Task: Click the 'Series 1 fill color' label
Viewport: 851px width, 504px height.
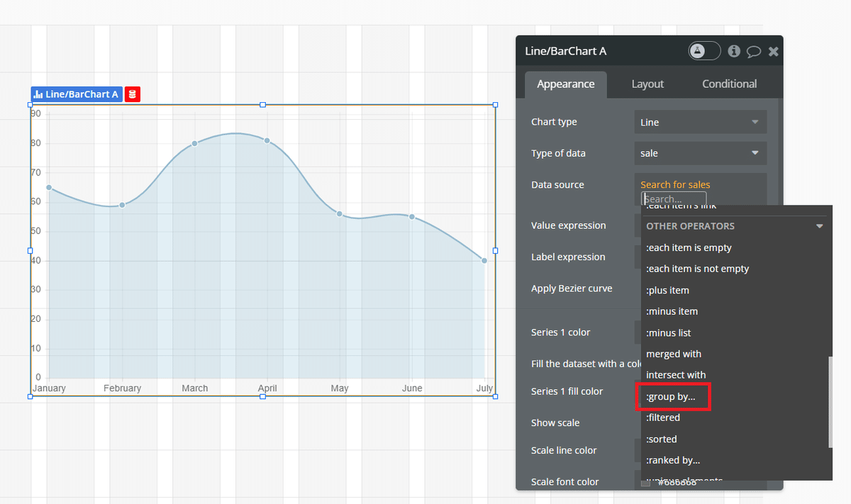Action: (x=567, y=391)
